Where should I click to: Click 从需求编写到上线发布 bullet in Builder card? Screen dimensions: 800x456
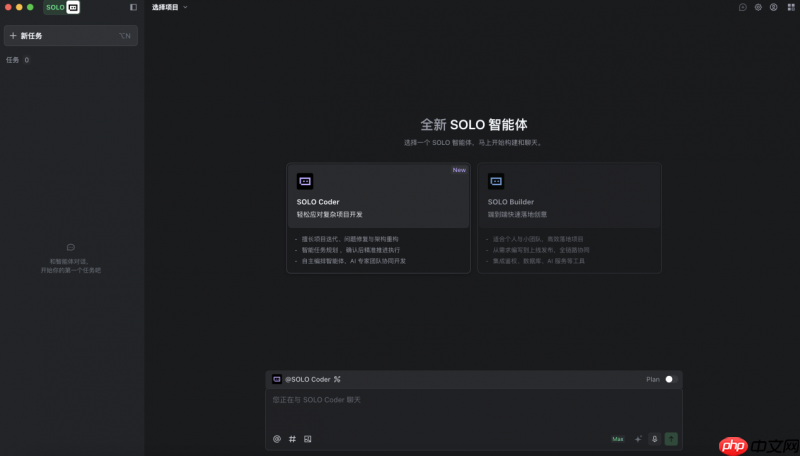click(x=541, y=250)
